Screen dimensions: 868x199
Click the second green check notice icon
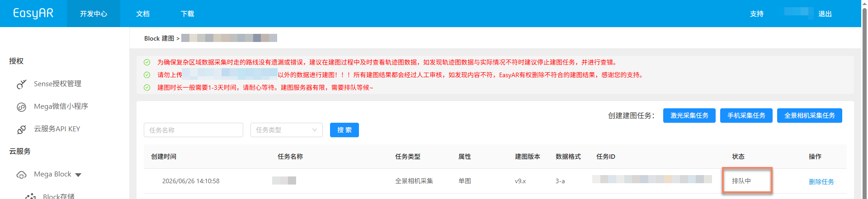pos(147,75)
